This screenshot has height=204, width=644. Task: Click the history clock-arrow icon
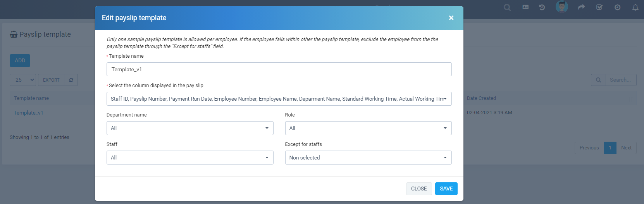tap(542, 7)
